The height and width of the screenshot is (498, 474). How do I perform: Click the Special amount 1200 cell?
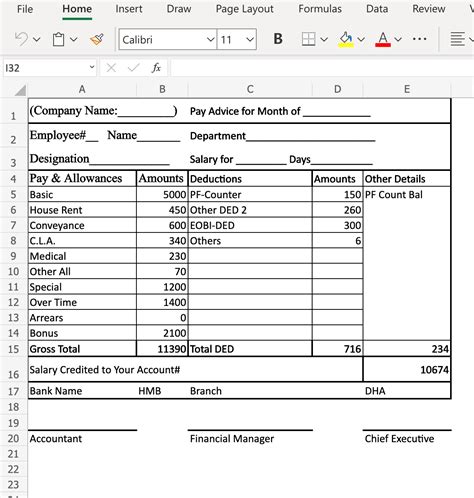(x=162, y=287)
